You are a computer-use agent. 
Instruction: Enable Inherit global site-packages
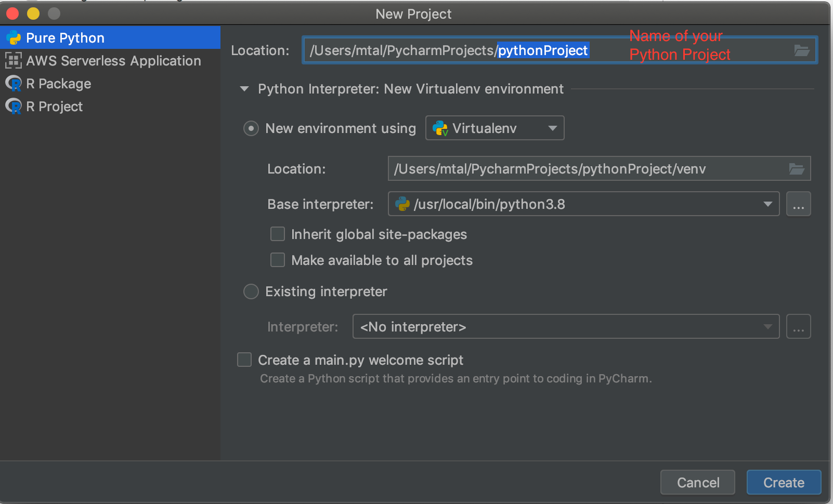click(277, 234)
